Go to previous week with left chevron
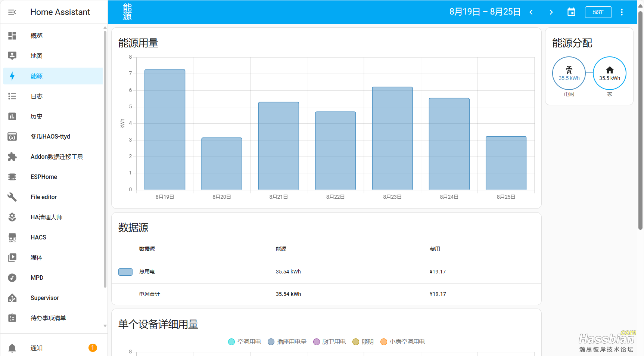644x356 pixels. (531, 12)
